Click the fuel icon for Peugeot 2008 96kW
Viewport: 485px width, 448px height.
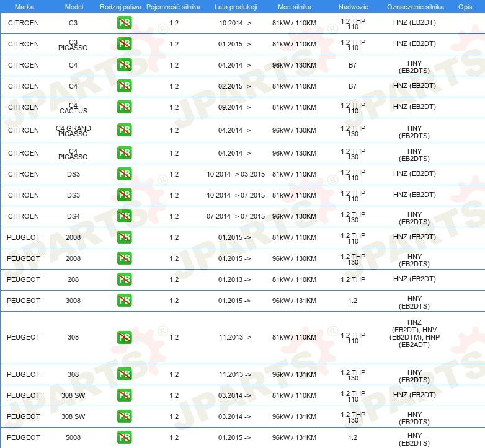click(x=124, y=258)
